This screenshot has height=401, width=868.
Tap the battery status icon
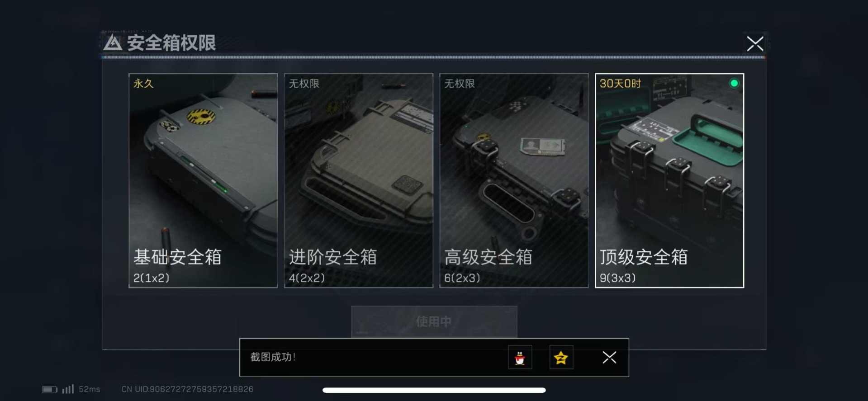tap(50, 389)
